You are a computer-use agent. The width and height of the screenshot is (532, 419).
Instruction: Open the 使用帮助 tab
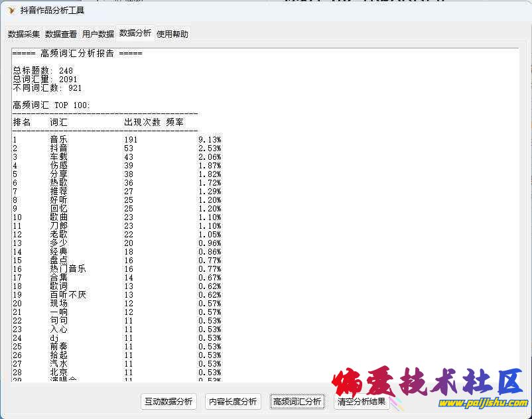tap(172, 34)
